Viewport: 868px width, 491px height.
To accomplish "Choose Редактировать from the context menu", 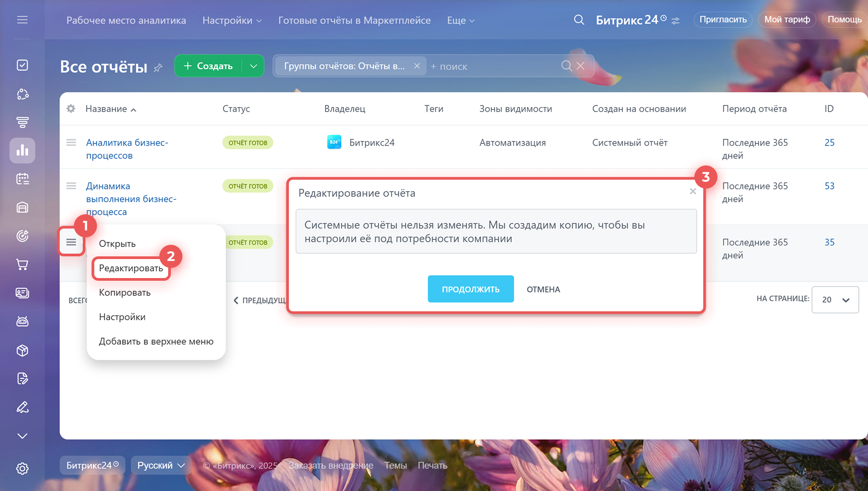I will pos(131,268).
